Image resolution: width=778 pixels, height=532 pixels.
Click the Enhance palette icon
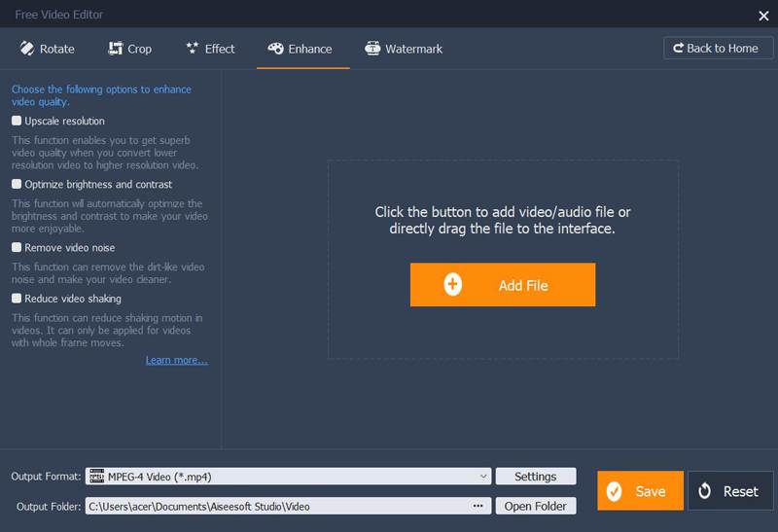[275, 49]
